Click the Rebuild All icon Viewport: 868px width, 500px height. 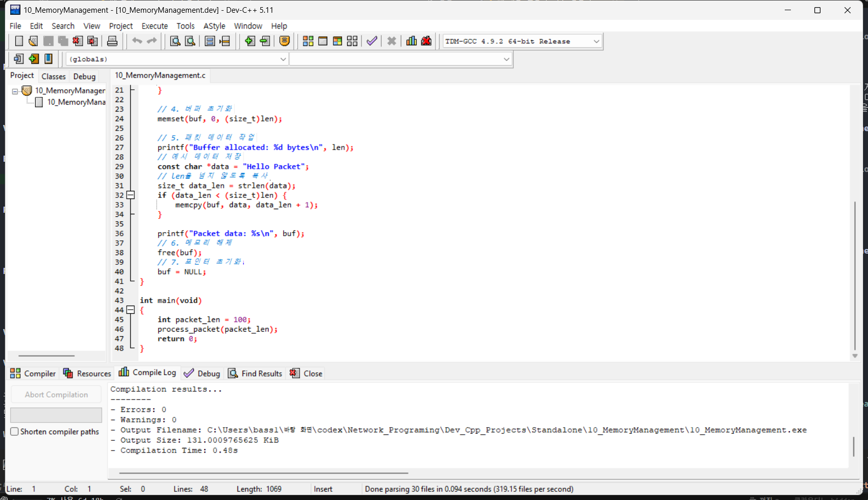pyautogui.click(x=352, y=41)
